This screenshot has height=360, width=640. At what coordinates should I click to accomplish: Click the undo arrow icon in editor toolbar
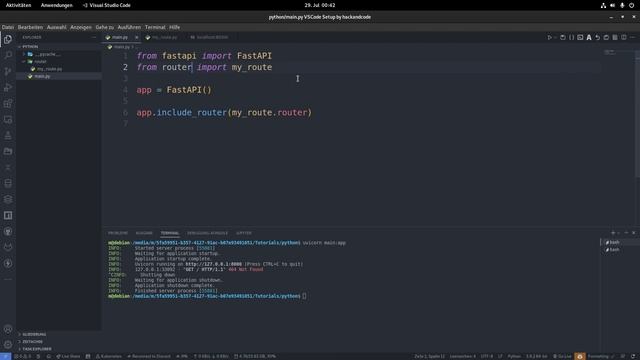598,37
